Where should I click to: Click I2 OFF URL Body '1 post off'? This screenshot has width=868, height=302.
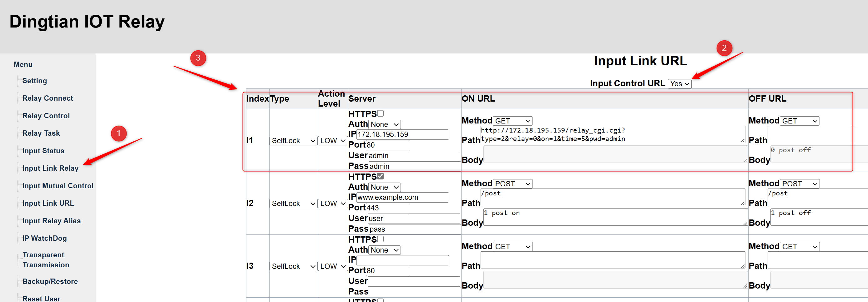click(x=819, y=217)
